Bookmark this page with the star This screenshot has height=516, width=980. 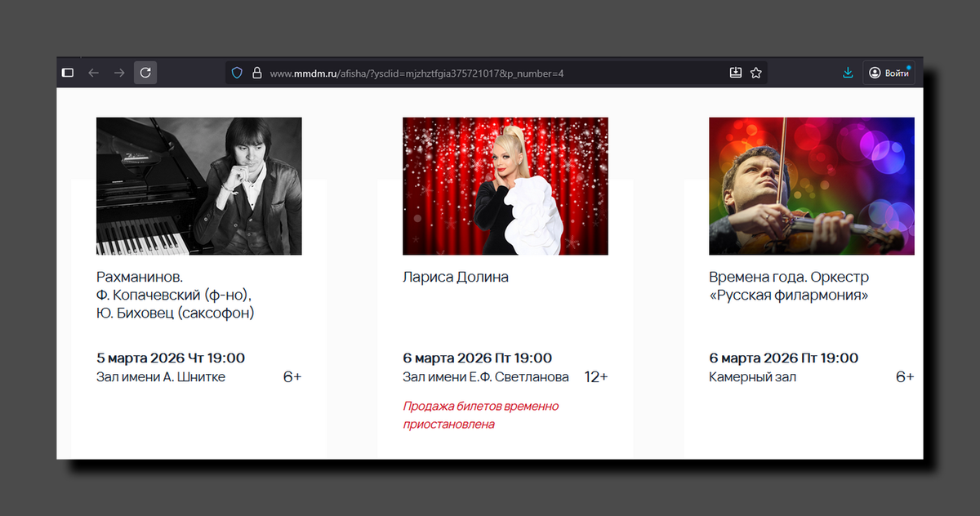pos(755,72)
